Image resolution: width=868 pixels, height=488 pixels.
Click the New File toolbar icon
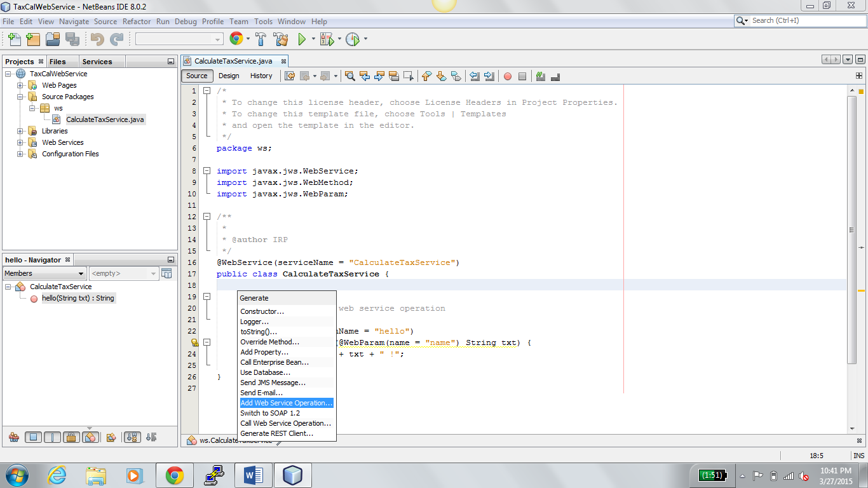[x=15, y=39]
